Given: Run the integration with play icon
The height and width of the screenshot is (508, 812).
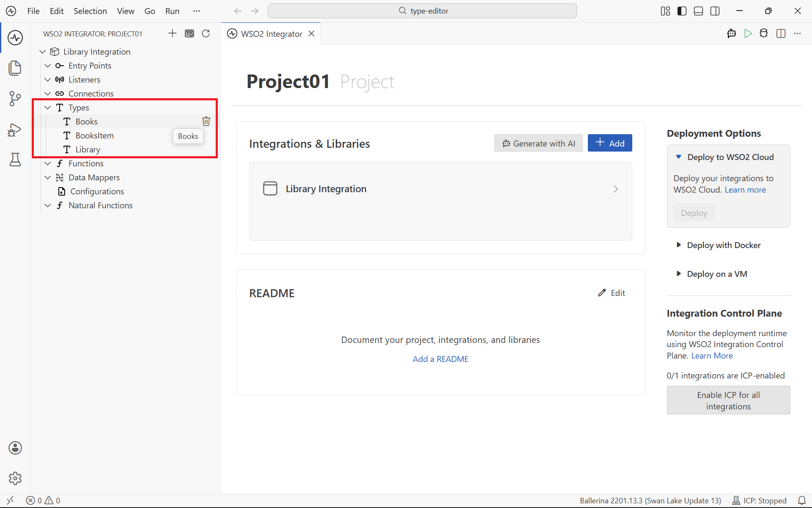Looking at the screenshot, I should 748,33.
